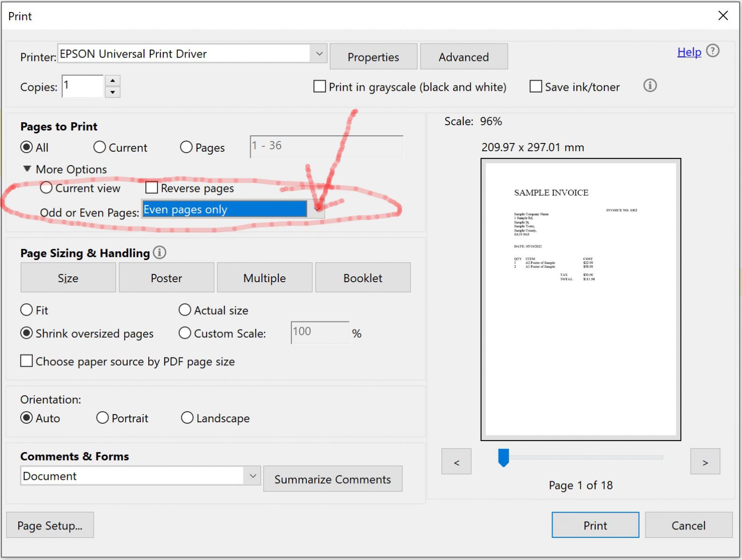Click the ink/toner info icon
Viewport: 742px width, 560px height.
tap(650, 86)
